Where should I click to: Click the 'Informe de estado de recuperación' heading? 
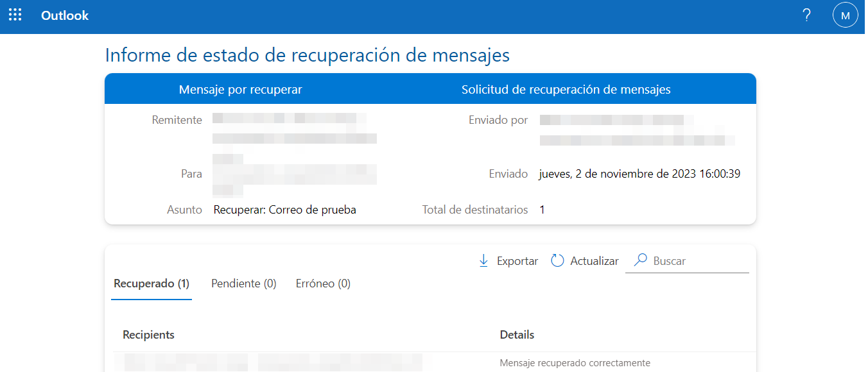[x=307, y=55]
